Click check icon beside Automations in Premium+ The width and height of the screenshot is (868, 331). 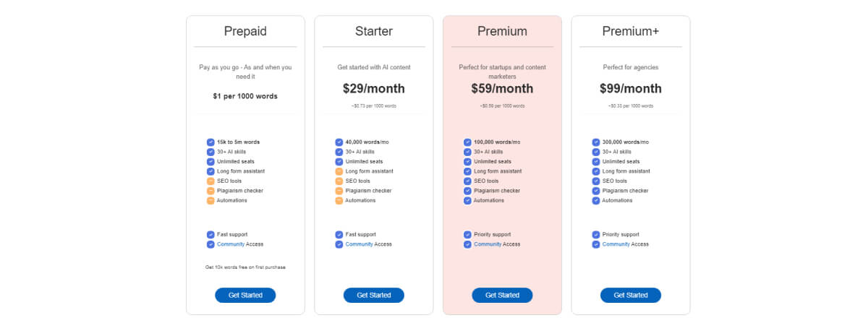tap(596, 200)
